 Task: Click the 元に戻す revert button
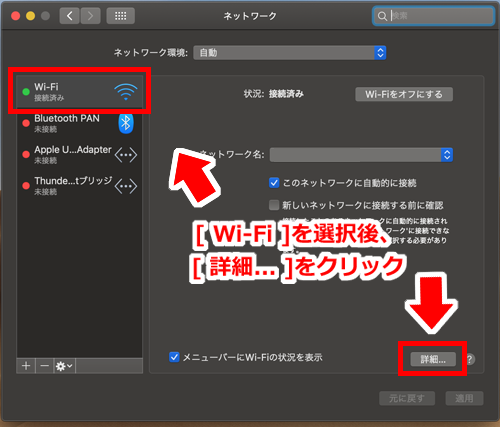tap(407, 398)
